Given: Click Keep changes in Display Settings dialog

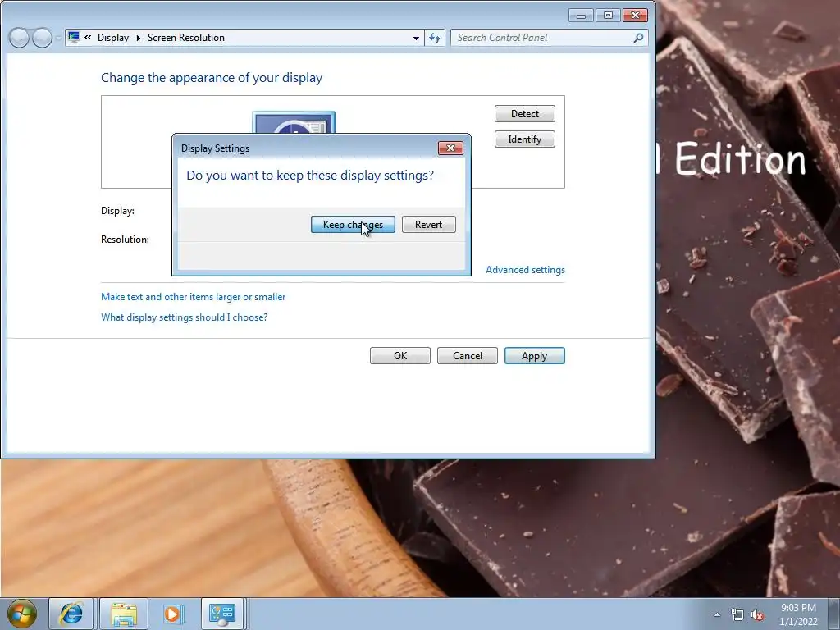Looking at the screenshot, I should coord(353,225).
